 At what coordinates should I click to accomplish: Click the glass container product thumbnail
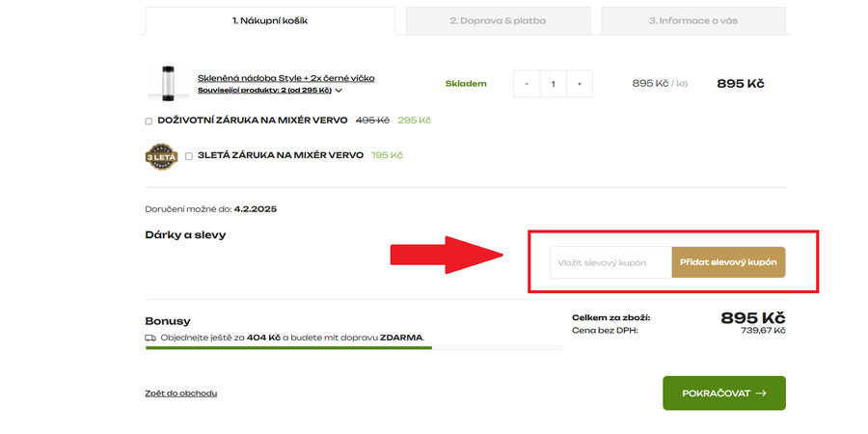pyautogui.click(x=167, y=84)
